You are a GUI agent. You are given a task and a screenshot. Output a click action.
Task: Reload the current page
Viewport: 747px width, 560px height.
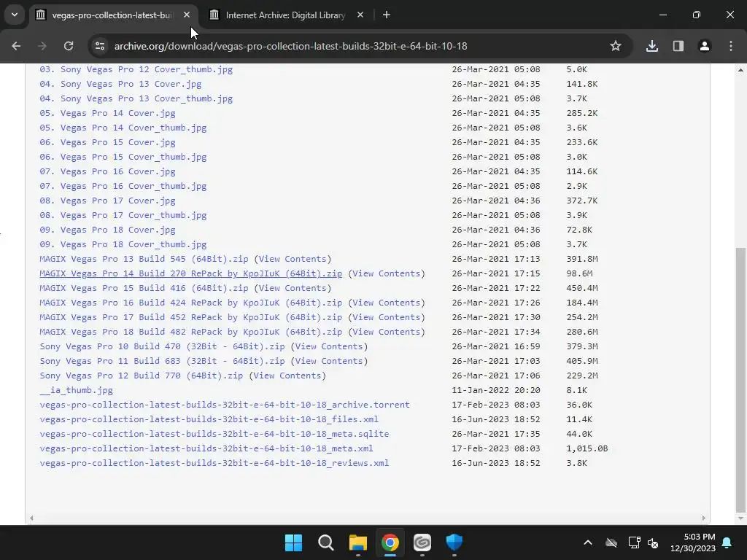(x=69, y=46)
